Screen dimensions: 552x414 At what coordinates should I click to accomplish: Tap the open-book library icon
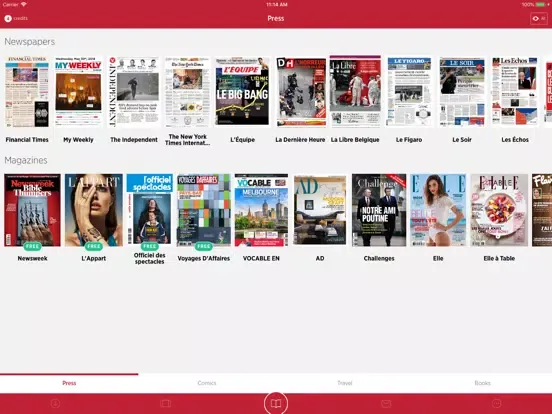tap(276, 403)
